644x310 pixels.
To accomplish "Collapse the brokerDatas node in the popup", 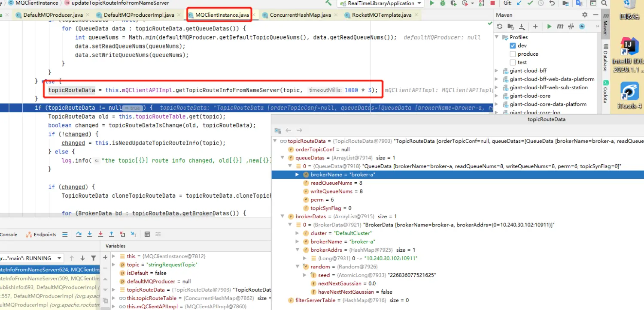I will click(283, 217).
